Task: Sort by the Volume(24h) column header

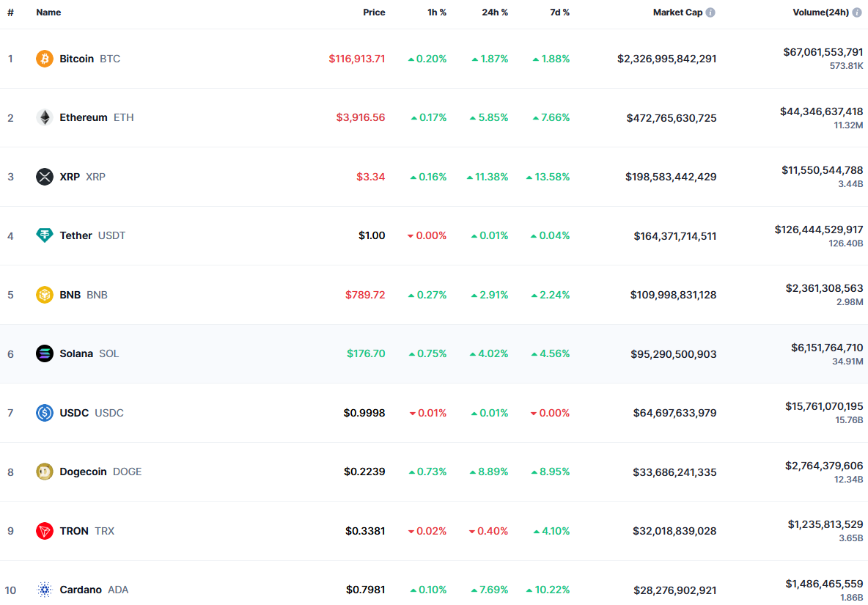Action: pyautogui.click(x=821, y=12)
